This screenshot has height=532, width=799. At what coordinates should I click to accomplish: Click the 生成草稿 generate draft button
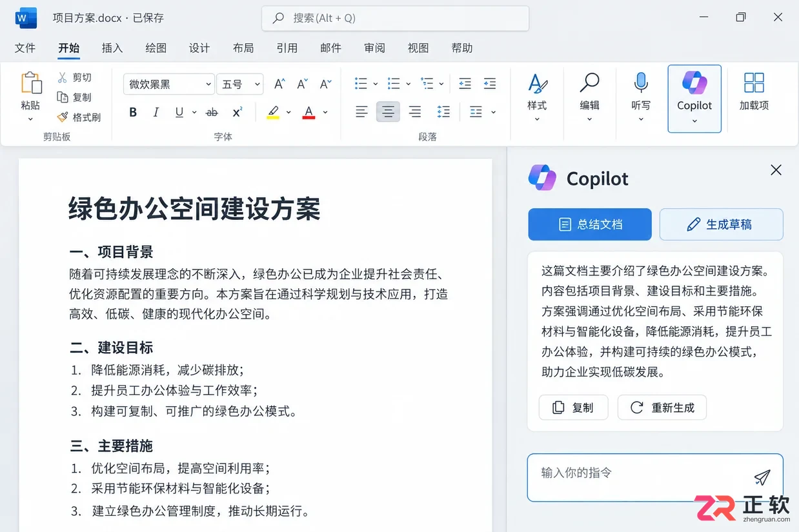coord(721,224)
